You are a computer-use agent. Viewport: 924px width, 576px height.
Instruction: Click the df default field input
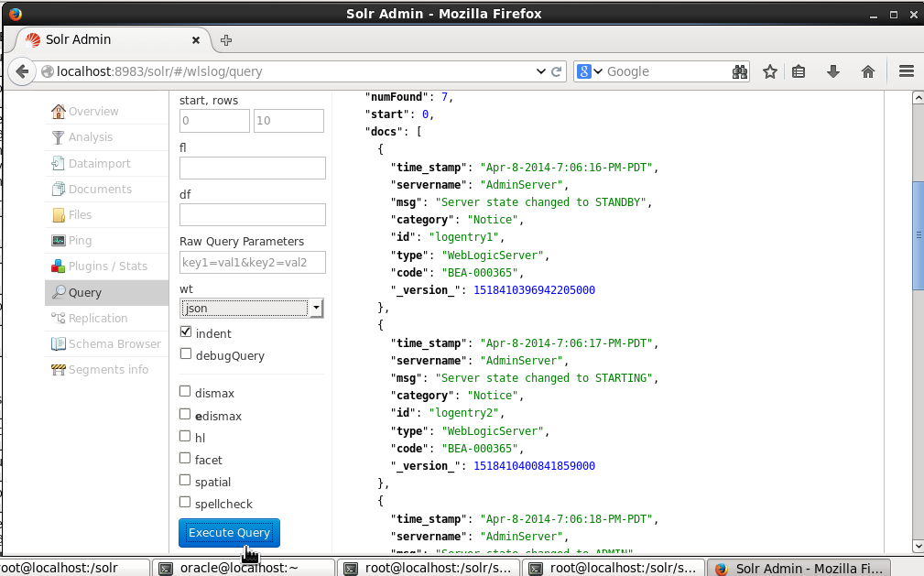[x=252, y=214]
